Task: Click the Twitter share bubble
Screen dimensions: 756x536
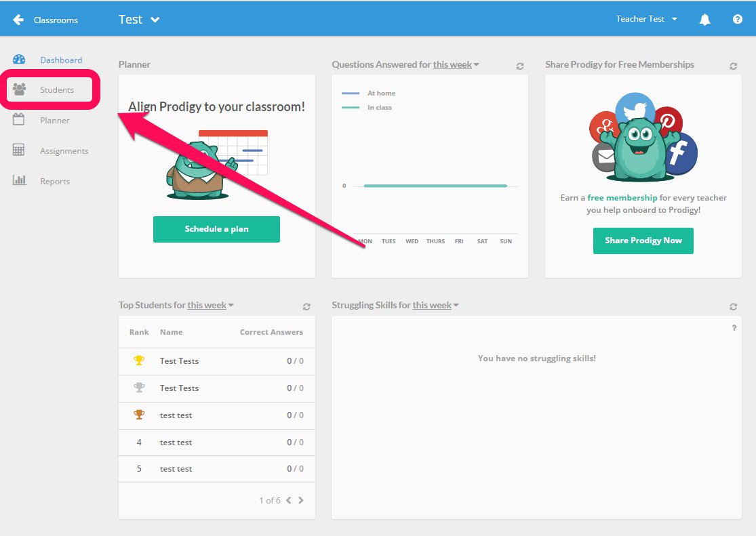Action: [x=635, y=108]
